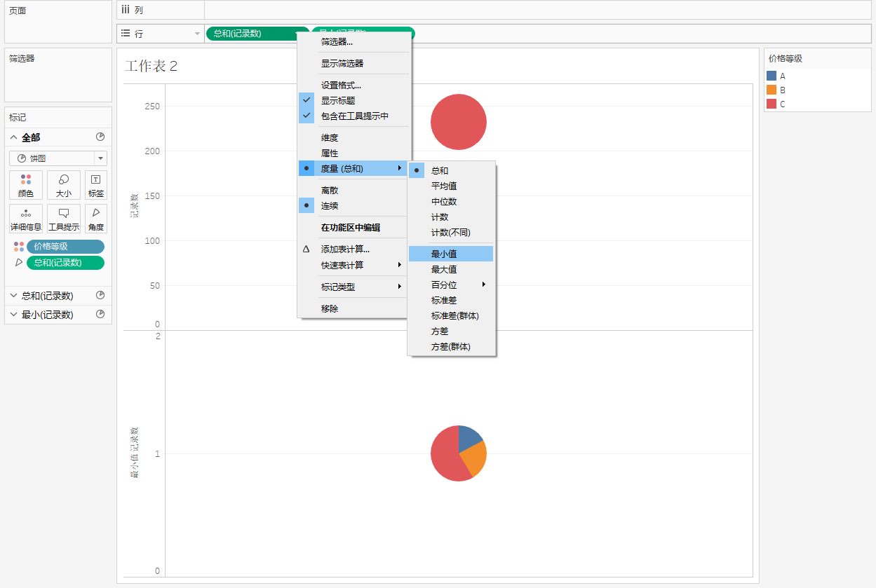Click color dots icon next to 价格等级 pill
The height and width of the screenshot is (588, 876).
[19, 247]
